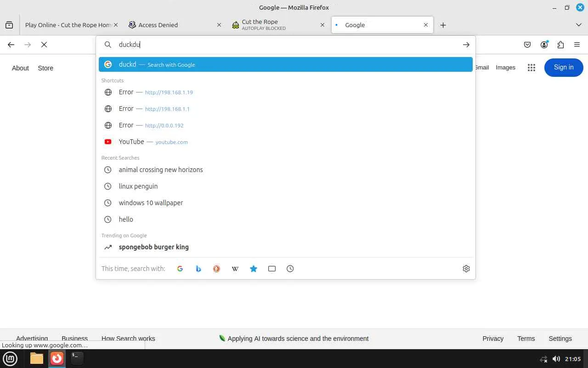Search in open tabs icon

point(272,269)
